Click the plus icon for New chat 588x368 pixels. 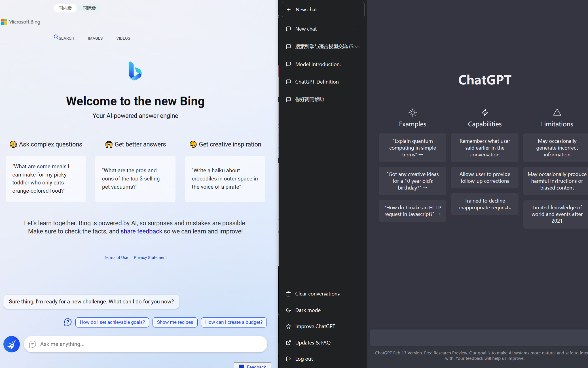[x=289, y=10]
